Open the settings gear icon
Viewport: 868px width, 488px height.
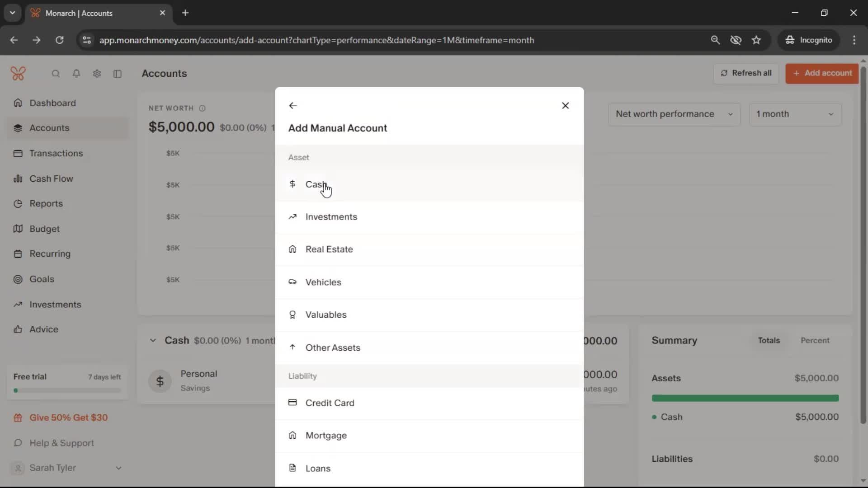(97, 74)
